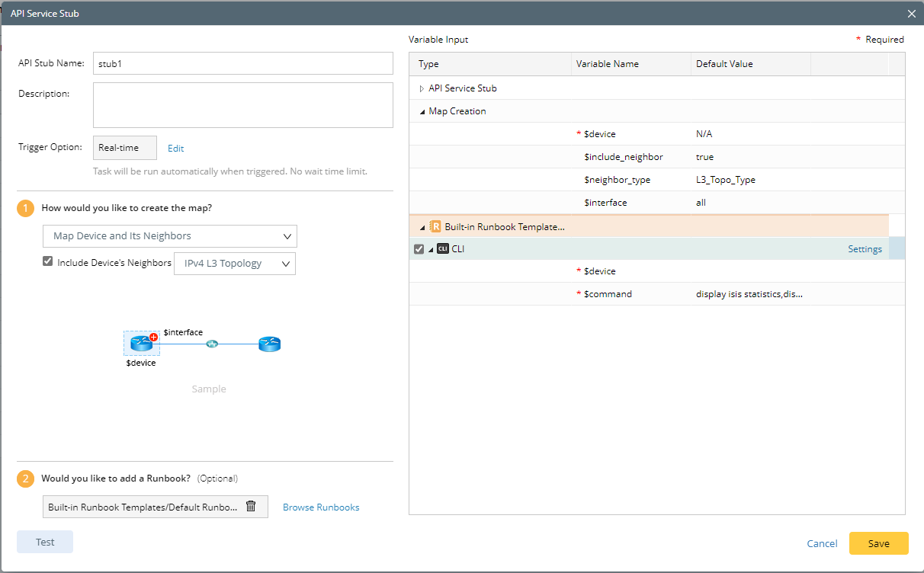Click Browse Runbooks link
This screenshot has height=573, width=924.
(321, 507)
